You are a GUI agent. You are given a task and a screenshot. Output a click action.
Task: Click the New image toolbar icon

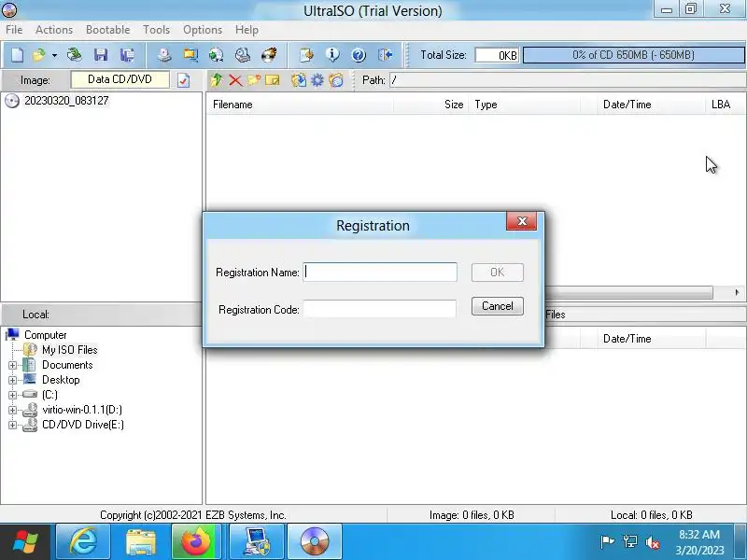tap(17, 55)
